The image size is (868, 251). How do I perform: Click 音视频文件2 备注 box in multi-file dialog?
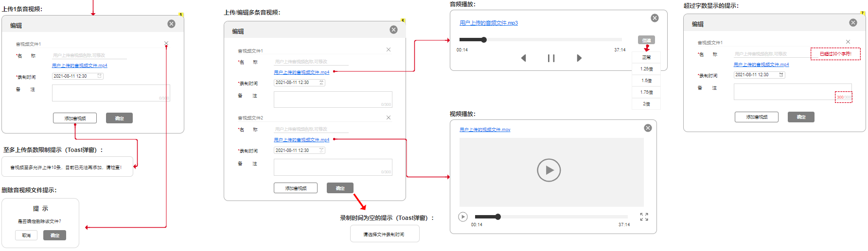(x=333, y=167)
